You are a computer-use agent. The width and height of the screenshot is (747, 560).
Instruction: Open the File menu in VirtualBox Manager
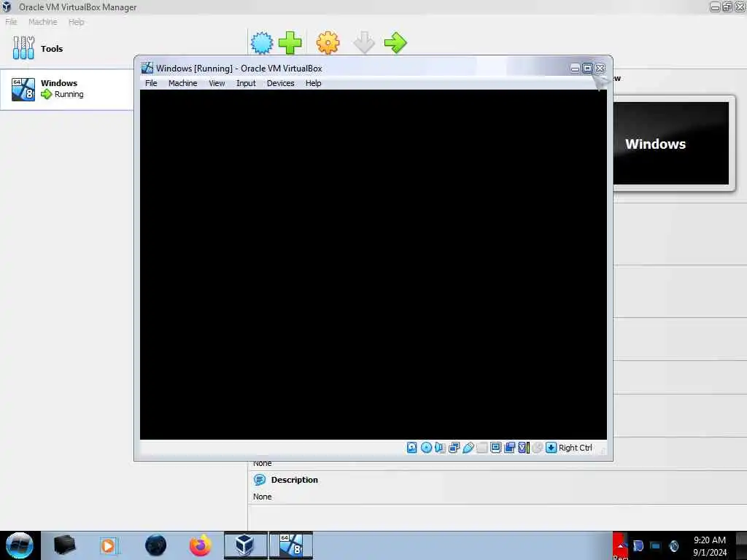pos(11,21)
